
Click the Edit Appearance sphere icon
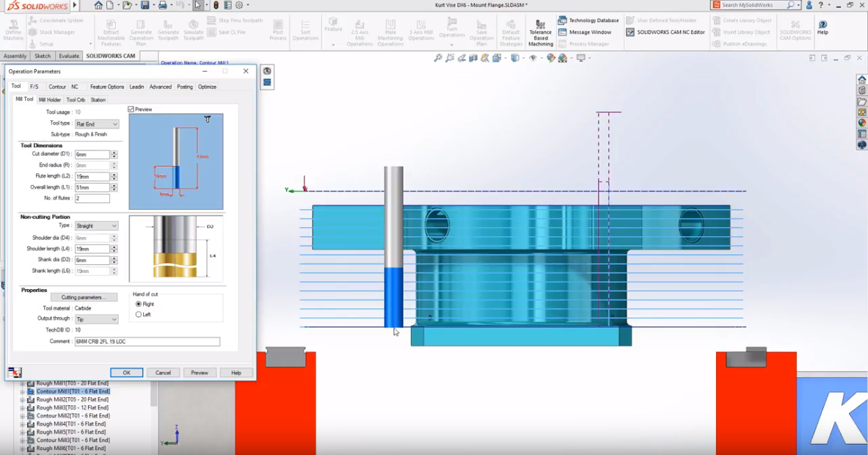550,57
